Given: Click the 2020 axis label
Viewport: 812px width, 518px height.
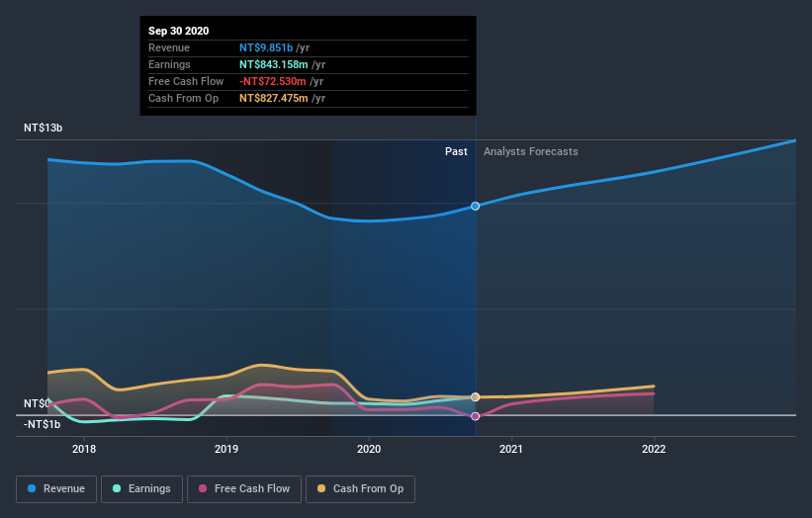Looking at the screenshot, I should pyautogui.click(x=369, y=449).
